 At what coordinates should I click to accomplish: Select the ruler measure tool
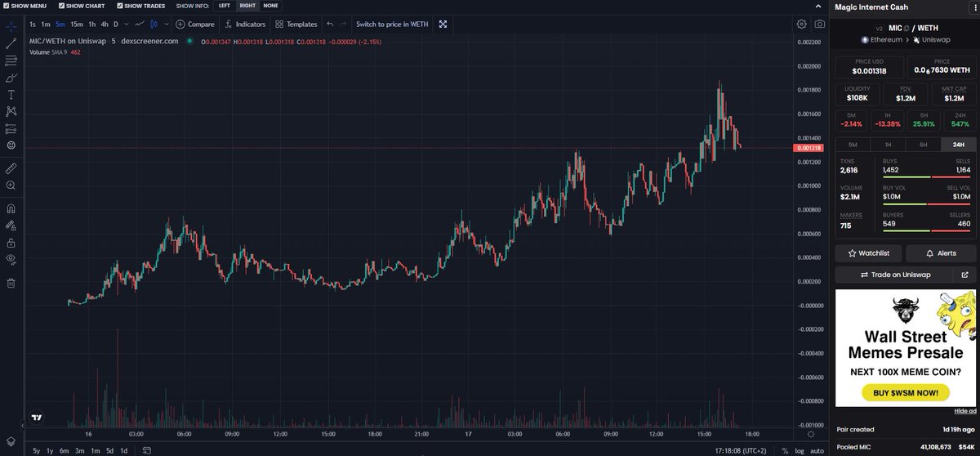click(x=11, y=168)
